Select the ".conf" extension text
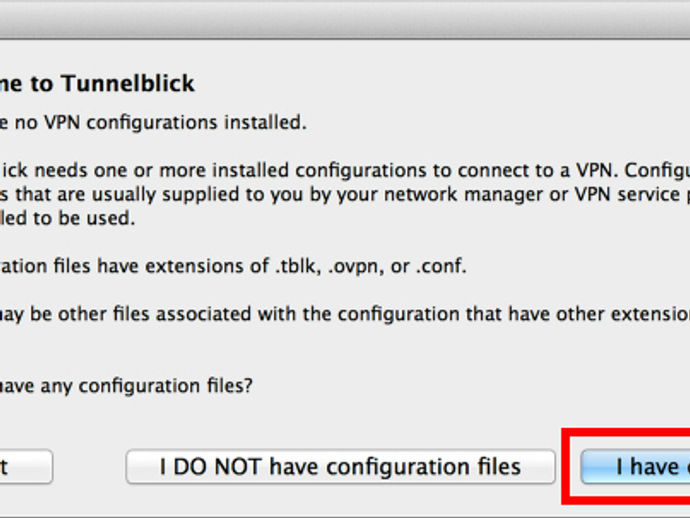The width and height of the screenshot is (690, 518). (441, 266)
